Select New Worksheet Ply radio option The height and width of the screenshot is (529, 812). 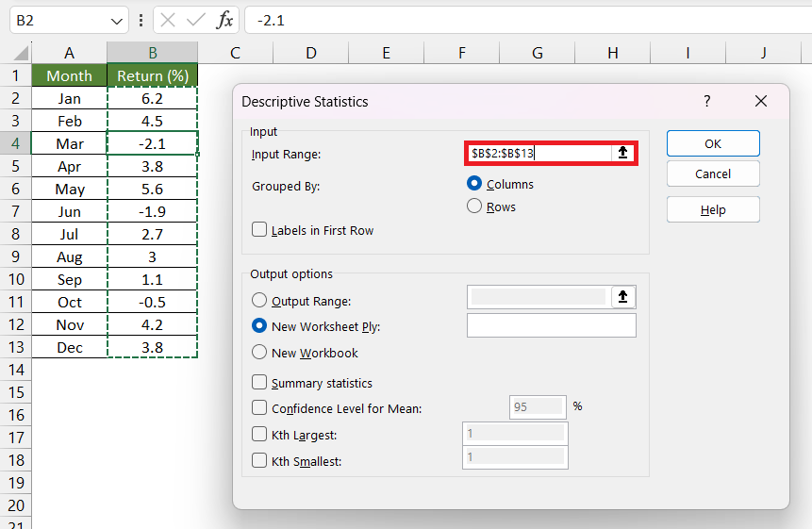[x=259, y=325]
